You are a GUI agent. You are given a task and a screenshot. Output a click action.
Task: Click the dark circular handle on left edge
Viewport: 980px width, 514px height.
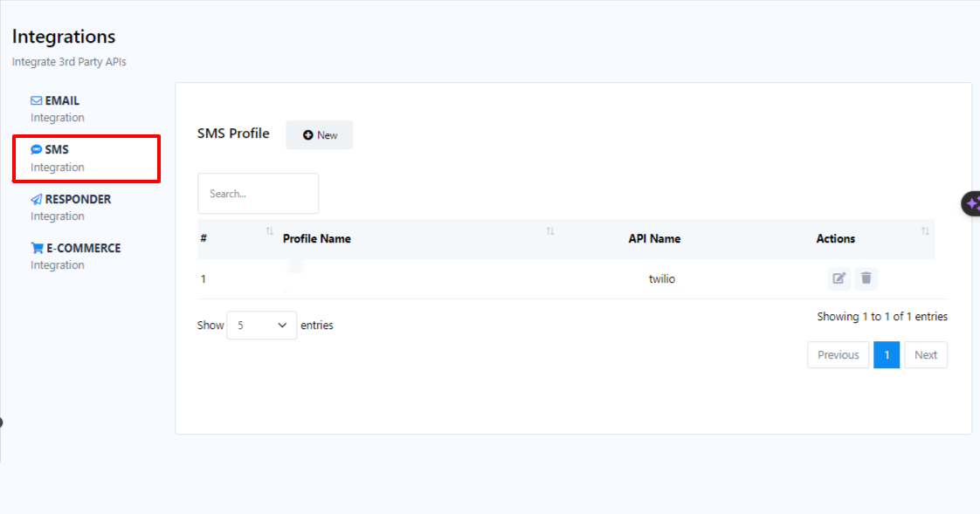pos(1,422)
